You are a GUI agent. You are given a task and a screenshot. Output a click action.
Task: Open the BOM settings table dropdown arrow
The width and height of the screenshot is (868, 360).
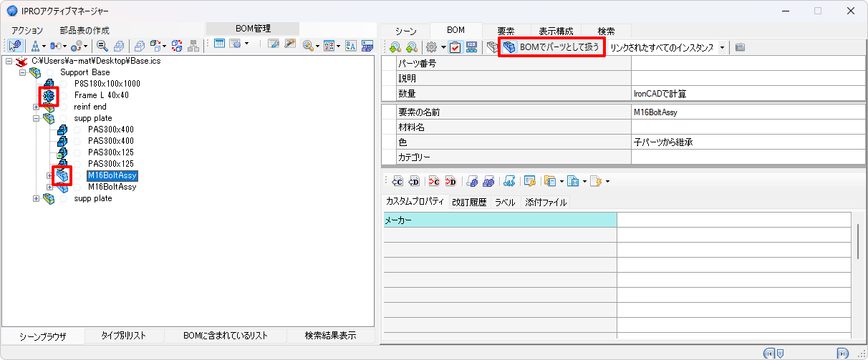pyautogui.click(x=246, y=44)
